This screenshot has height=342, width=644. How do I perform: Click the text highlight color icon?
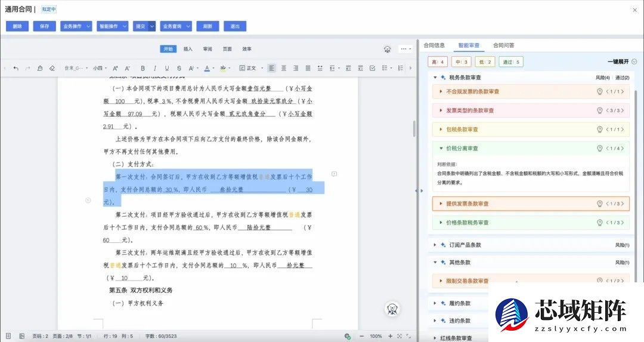222,68
